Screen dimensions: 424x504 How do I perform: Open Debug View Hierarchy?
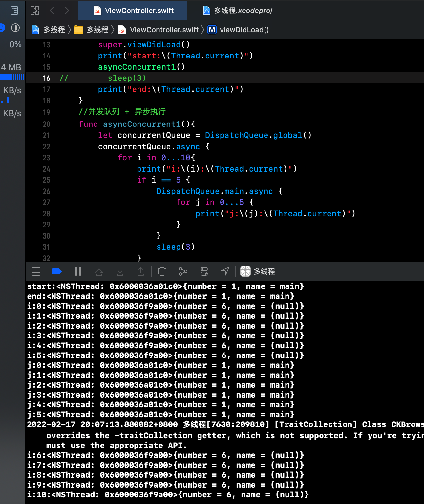click(x=162, y=271)
